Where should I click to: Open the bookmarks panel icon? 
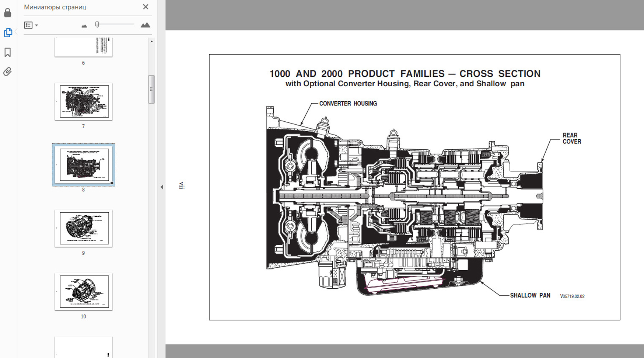[8, 52]
